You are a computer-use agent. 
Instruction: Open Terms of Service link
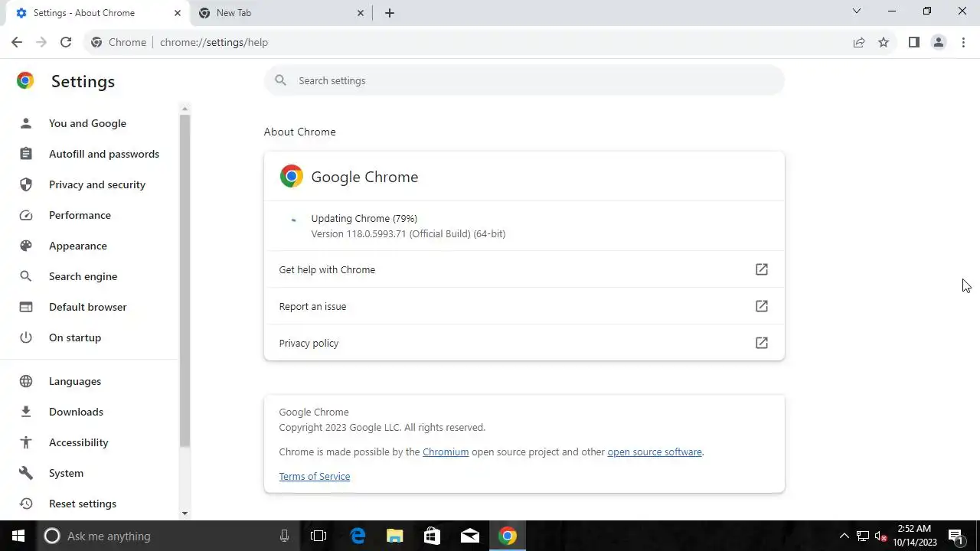click(x=314, y=476)
